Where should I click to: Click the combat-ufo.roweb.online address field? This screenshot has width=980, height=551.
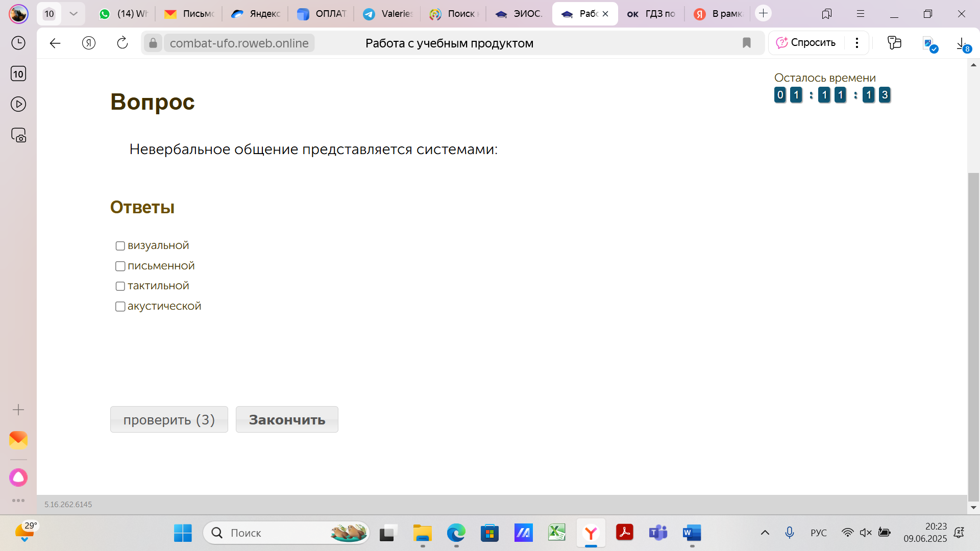click(239, 43)
